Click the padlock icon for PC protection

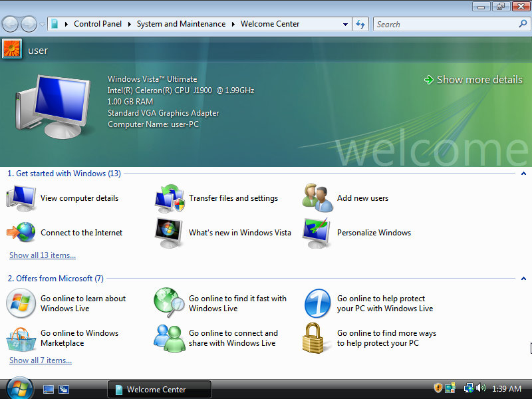tap(317, 338)
